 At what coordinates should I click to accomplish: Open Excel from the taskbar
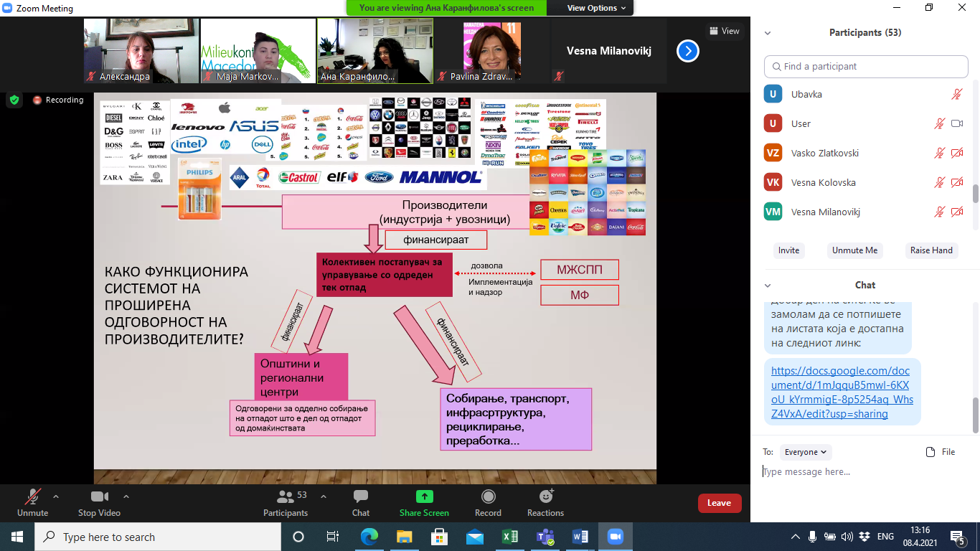(x=509, y=537)
